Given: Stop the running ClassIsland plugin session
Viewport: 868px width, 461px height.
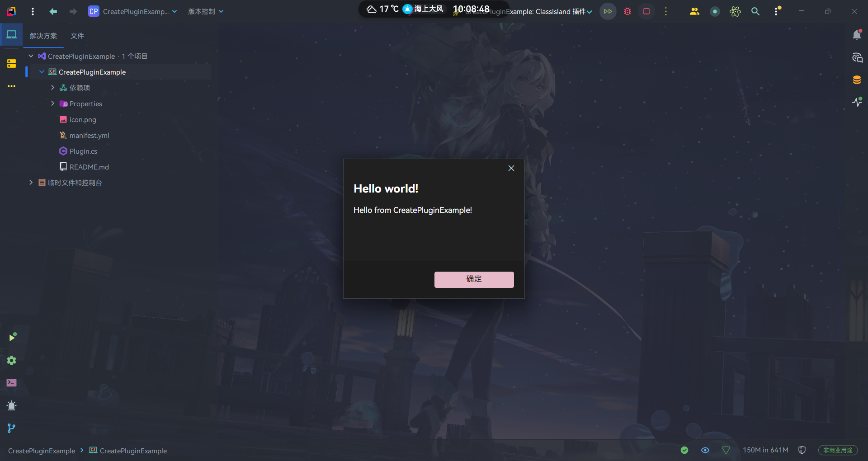Looking at the screenshot, I should (x=646, y=12).
